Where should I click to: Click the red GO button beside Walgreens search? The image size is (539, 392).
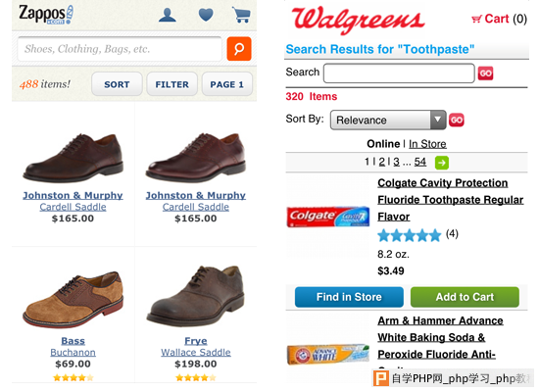coord(485,73)
